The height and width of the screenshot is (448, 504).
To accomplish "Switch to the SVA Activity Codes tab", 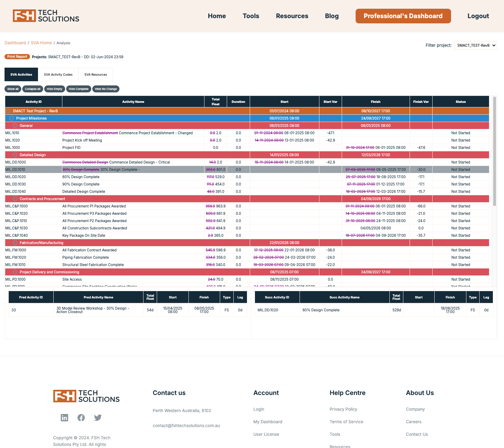I will (x=58, y=75).
